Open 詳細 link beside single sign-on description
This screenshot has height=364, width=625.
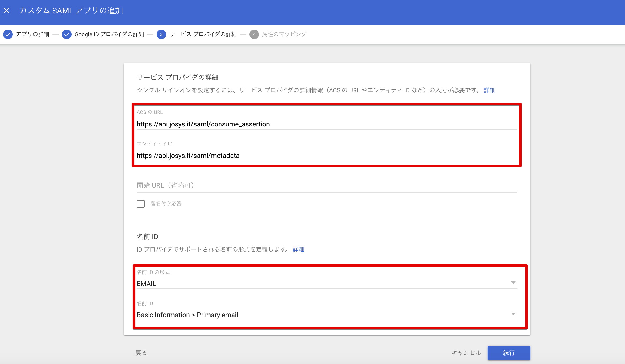[489, 90]
